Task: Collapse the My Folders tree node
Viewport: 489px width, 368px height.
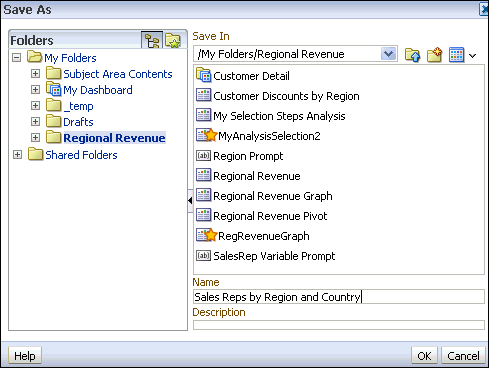Action: 16,58
